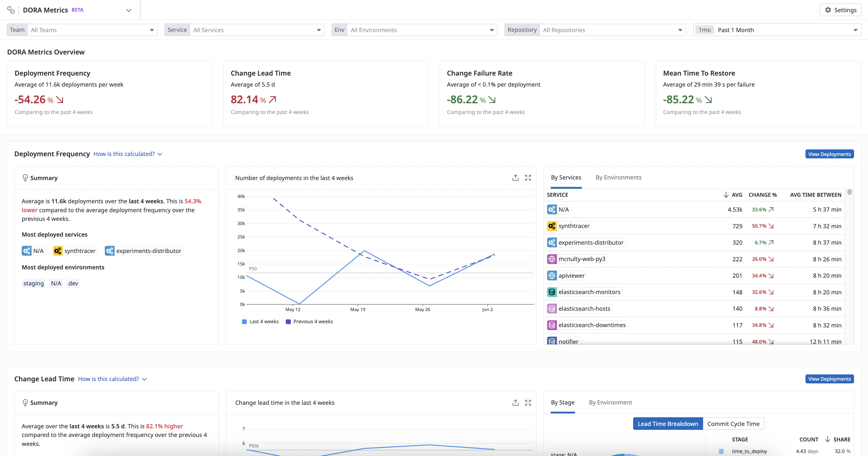Click the blue color swatch beside time_to_deploy
The image size is (868, 456).
point(722,451)
